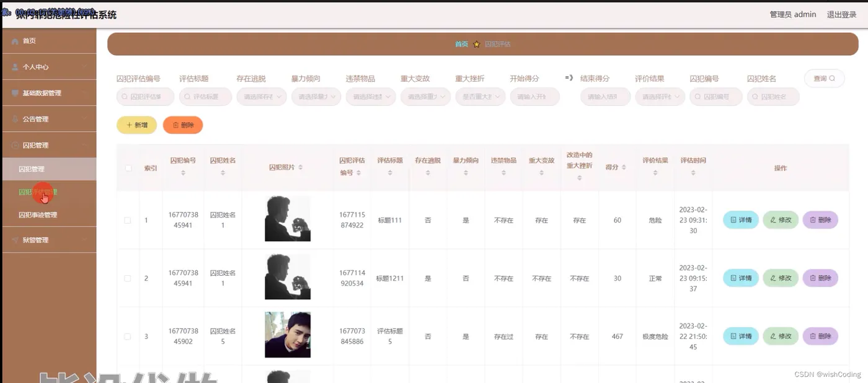The image size is (868, 383).
Task: Click the star icon in the breadcrumb bar
Action: (x=477, y=44)
